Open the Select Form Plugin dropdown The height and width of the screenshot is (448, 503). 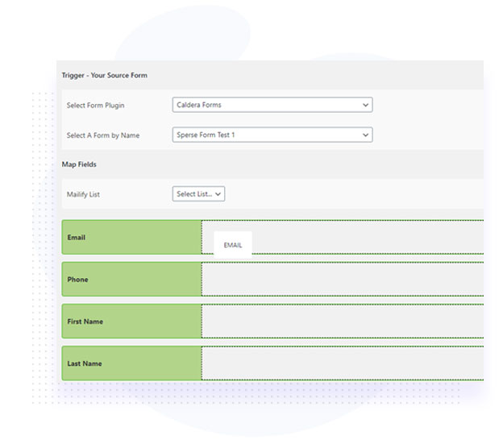pyautogui.click(x=272, y=105)
